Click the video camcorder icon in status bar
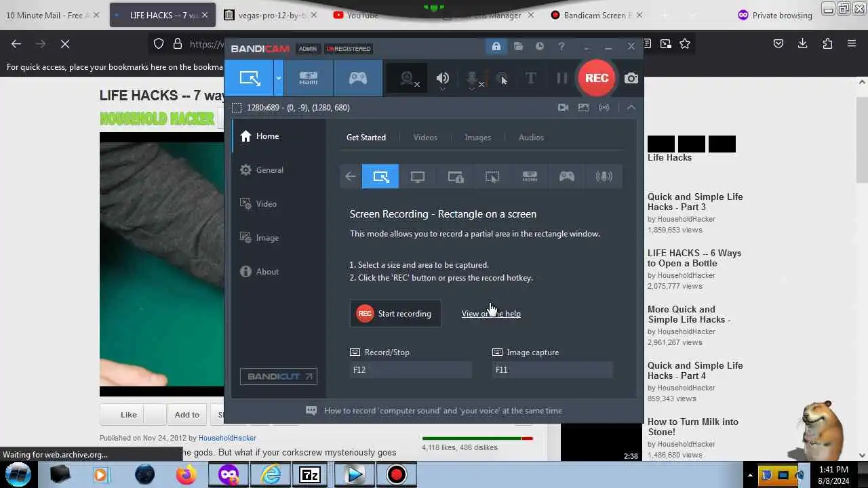The image size is (868, 488). click(563, 108)
